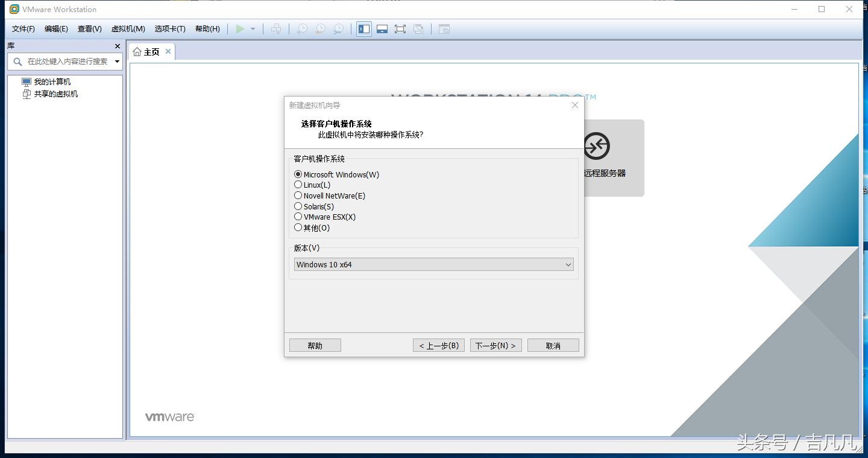Click the 帮助 button in the wizard

(x=315, y=345)
